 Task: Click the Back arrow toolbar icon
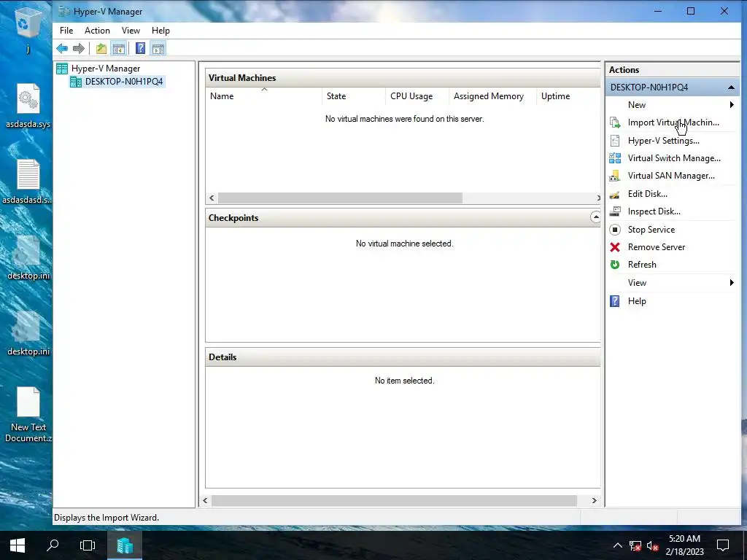[x=62, y=48]
